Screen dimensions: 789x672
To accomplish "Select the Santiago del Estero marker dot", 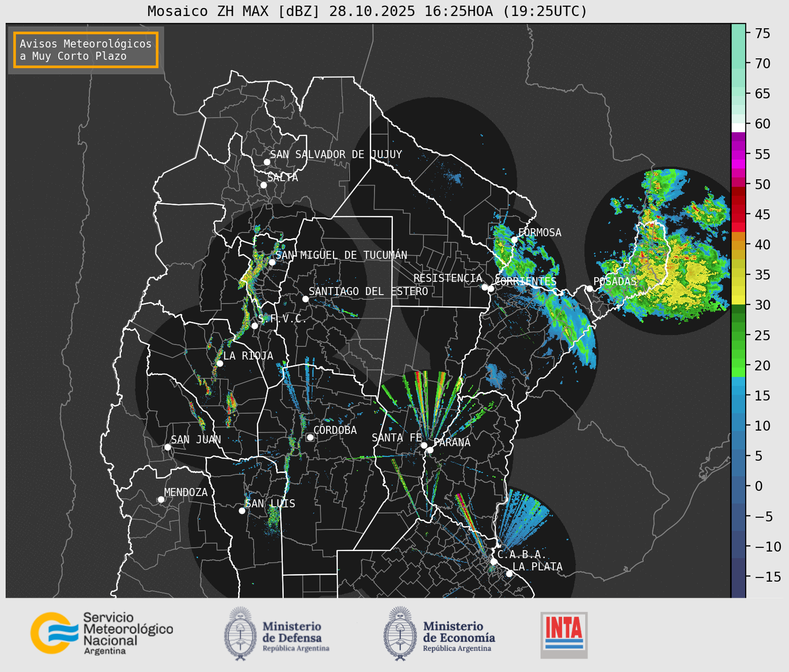I will pos(305,299).
